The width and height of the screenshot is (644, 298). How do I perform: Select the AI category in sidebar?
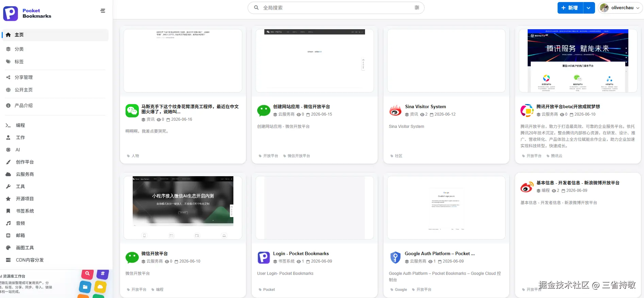[55, 150]
